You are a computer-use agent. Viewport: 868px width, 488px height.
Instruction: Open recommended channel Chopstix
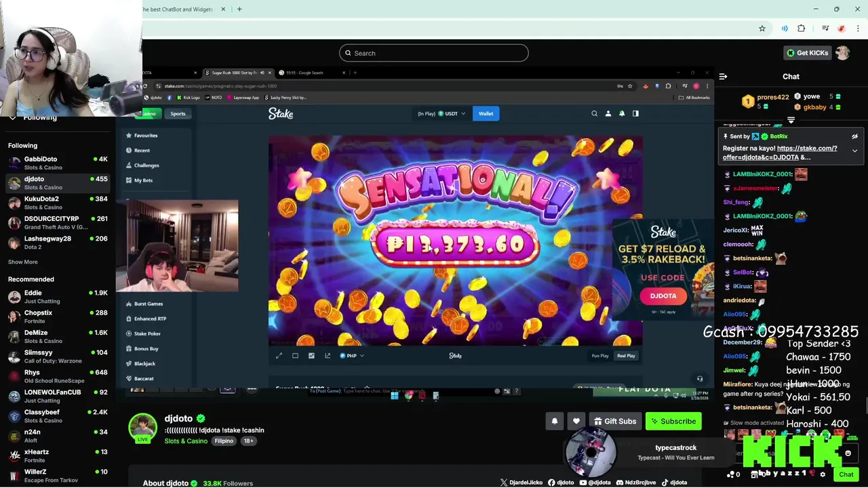coord(58,317)
